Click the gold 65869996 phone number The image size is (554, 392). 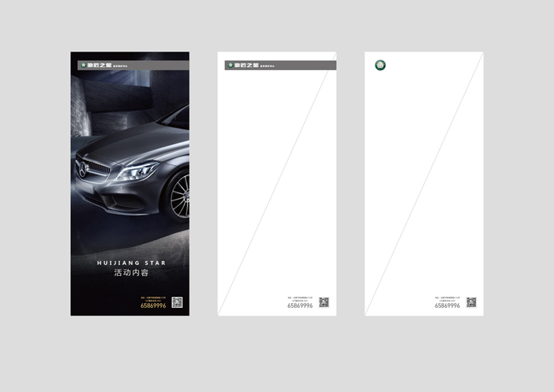pyautogui.click(x=153, y=306)
